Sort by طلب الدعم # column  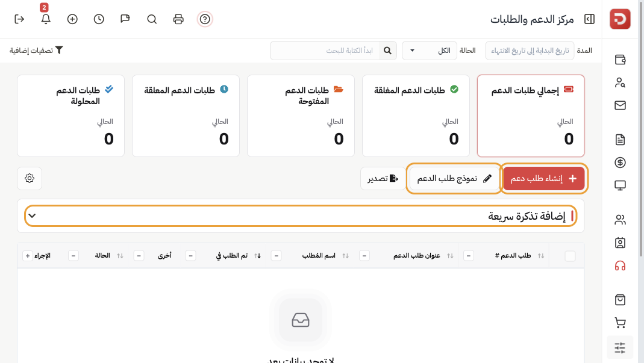(x=541, y=256)
